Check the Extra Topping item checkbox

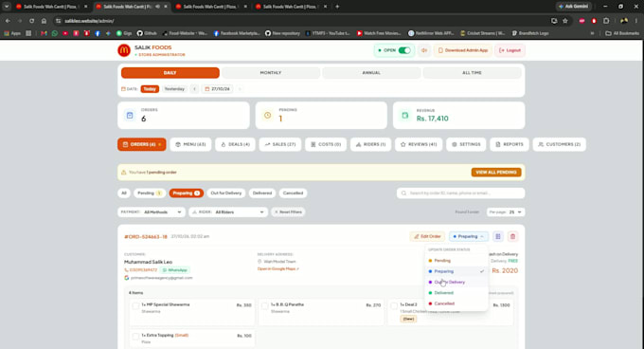135,337
